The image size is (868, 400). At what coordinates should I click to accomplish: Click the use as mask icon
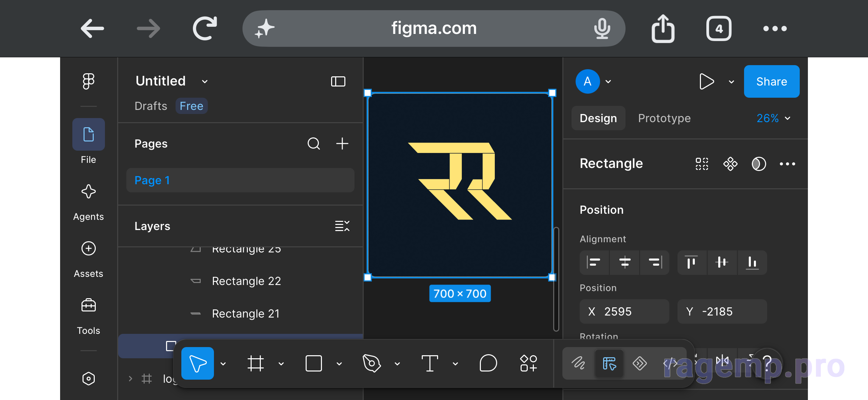tap(759, 164)
